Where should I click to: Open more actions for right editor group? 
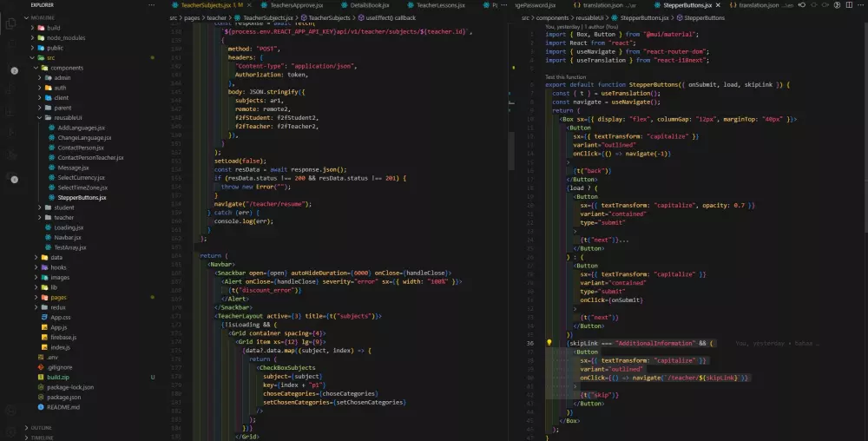coord(861,5)
